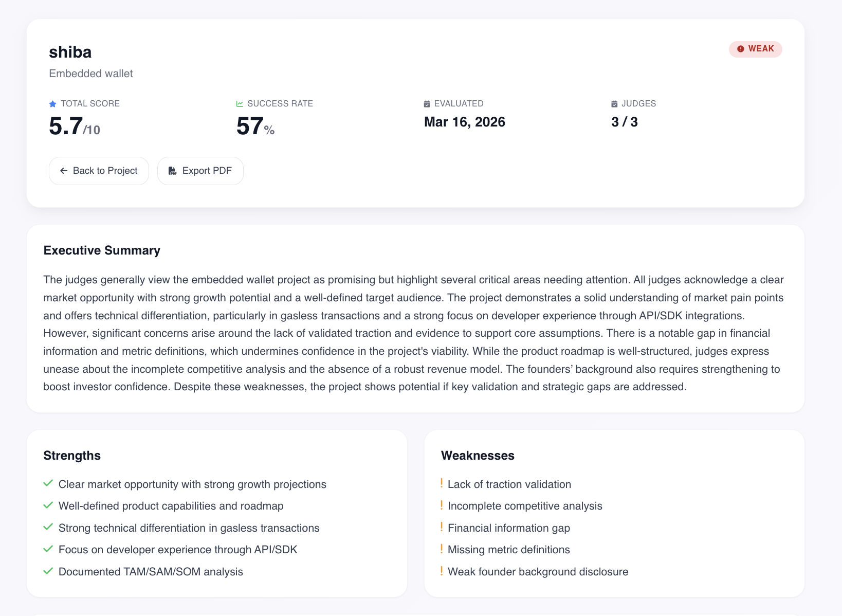Image resolution: width=842 pixels, height=616 pixels.
Task: Click the Strengths heading
Action: pyautogui.click(x=72, y=456)
